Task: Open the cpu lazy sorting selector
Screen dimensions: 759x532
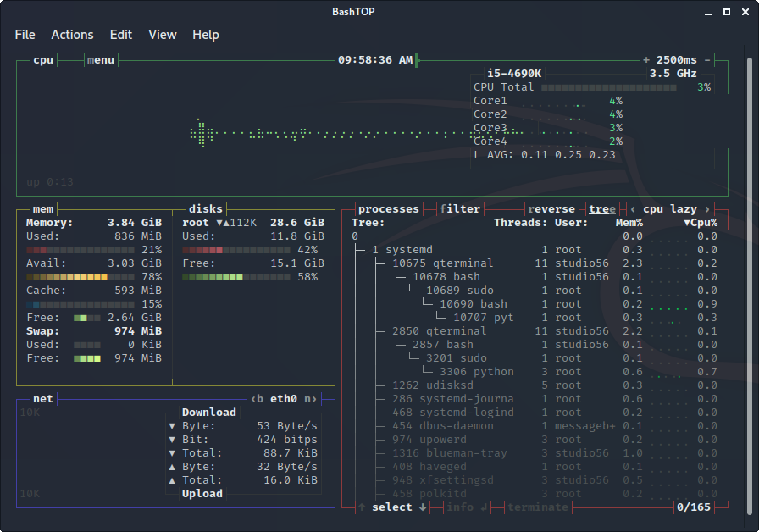Action: click(671, 208)
